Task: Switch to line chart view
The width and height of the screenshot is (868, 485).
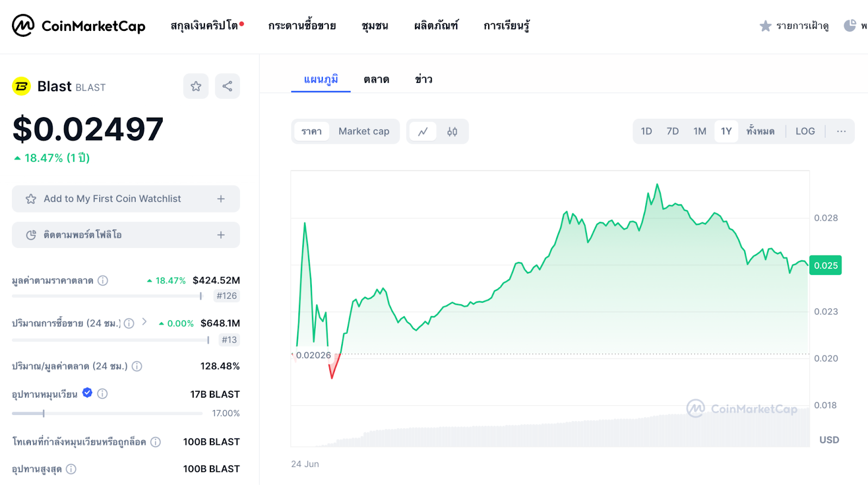Action: point(423,131)
